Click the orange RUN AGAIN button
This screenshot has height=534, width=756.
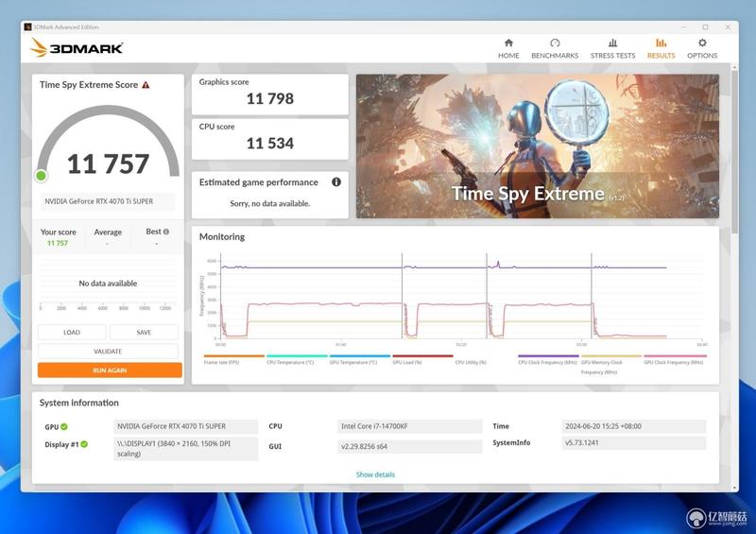tap(110, 370)
